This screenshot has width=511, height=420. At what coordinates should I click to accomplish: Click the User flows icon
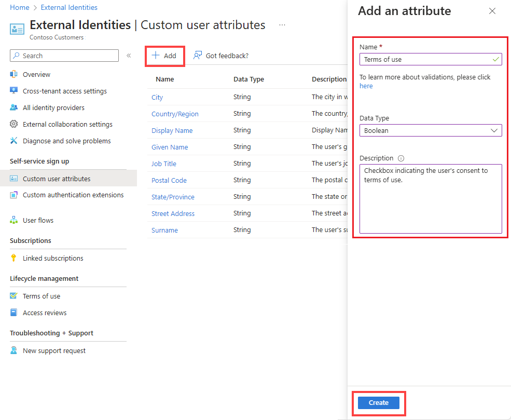pyautogui.click(x=14, y=220)
